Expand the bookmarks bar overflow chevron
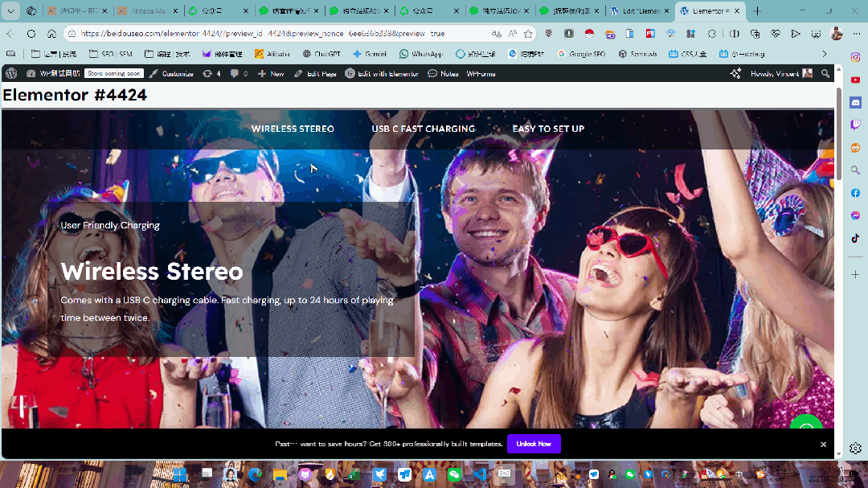 [825, 54]
